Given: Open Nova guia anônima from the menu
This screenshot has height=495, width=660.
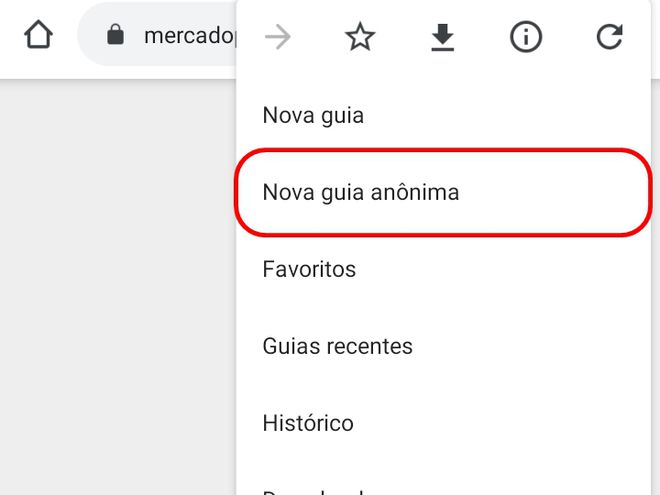Looking at the screenshot, I should point(443,192).
